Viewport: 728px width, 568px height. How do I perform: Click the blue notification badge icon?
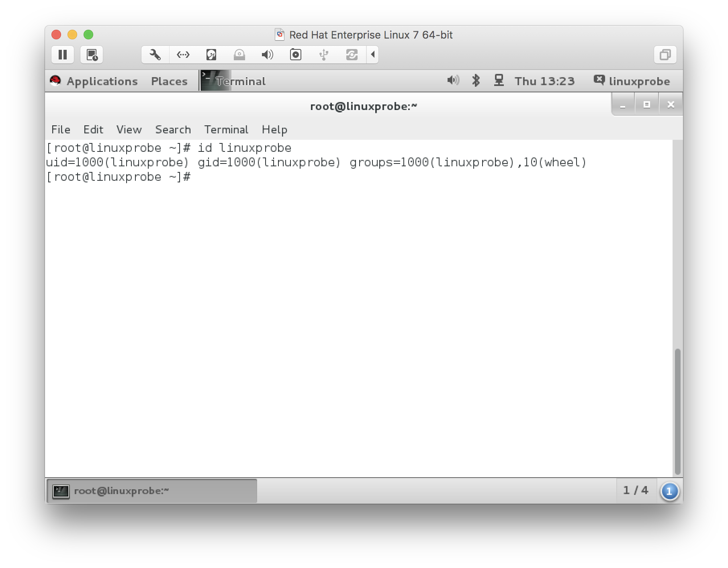click(x=669, y=491)
